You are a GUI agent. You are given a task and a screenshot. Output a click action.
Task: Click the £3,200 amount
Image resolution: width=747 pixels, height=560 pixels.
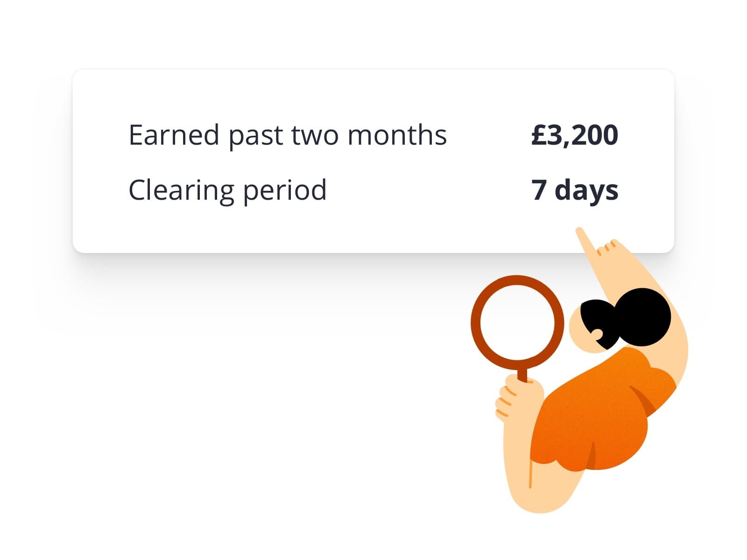pyautogui.click(x=575, y=135)
